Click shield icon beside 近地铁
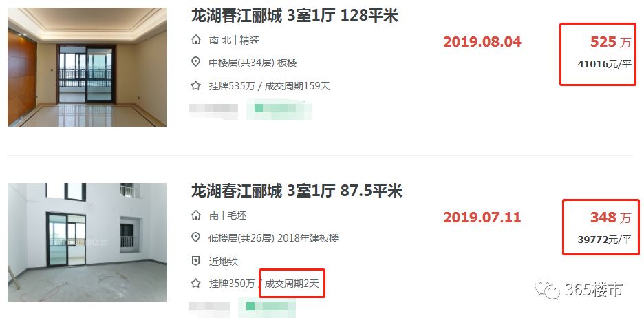 coord(196,262)
